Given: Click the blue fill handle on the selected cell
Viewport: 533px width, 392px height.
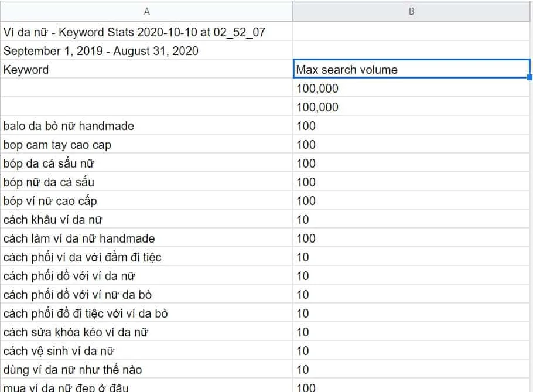Looking at the screenshot, I should point(528,77).
